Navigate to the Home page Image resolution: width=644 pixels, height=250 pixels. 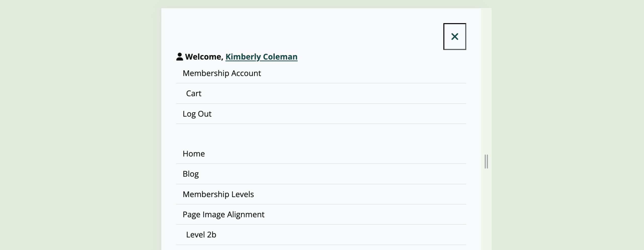pos(194,153)
